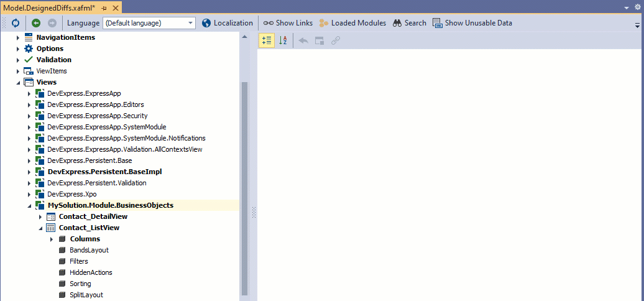The height and width of the screenshot is (301, 644).
Task: Expand the Columns node
Action: pyautogui.click(x=52, y=239)
